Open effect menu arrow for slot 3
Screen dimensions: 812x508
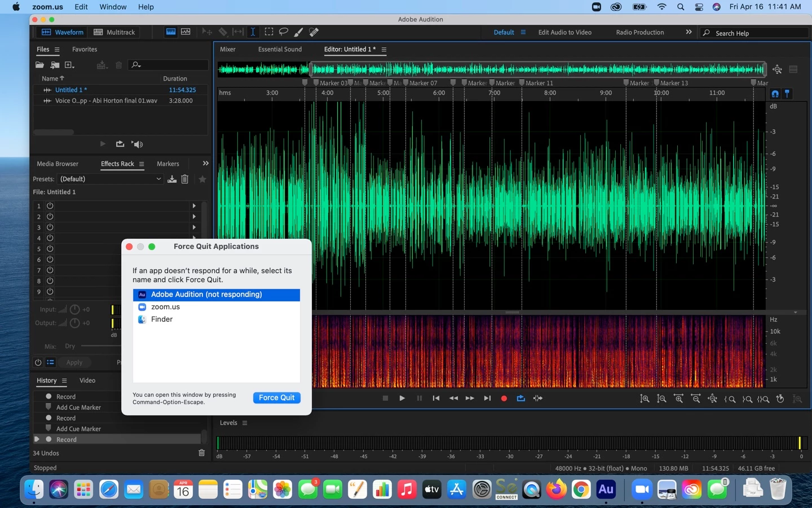pos(194,227)
